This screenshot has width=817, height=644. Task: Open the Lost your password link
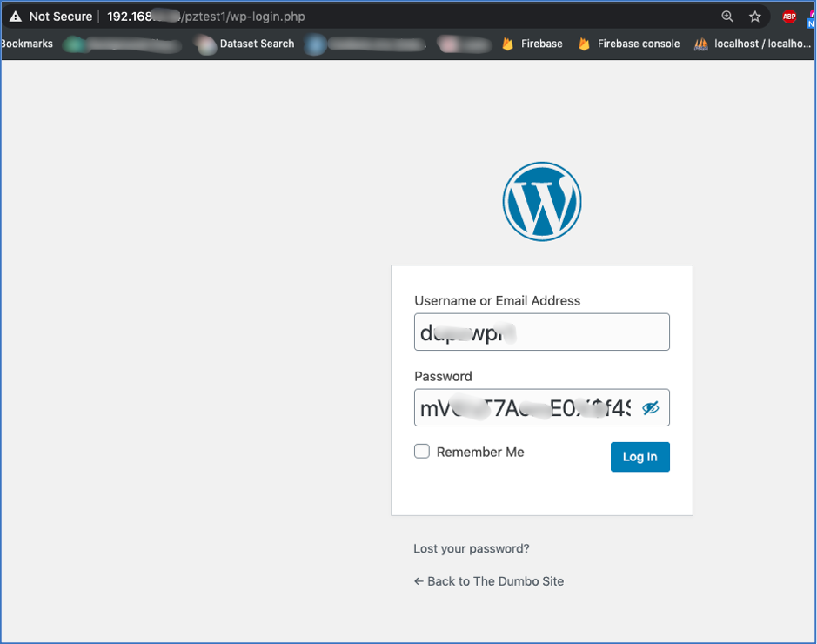point(471,548)
